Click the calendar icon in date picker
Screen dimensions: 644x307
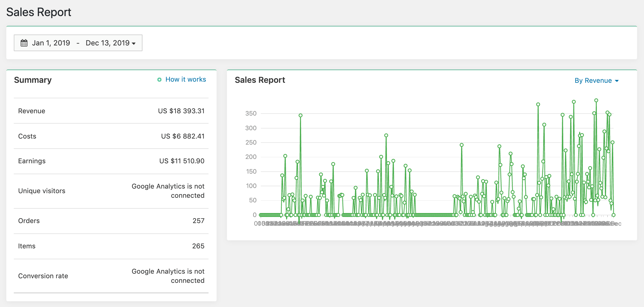pyautogui.click(x=24, y=43)
